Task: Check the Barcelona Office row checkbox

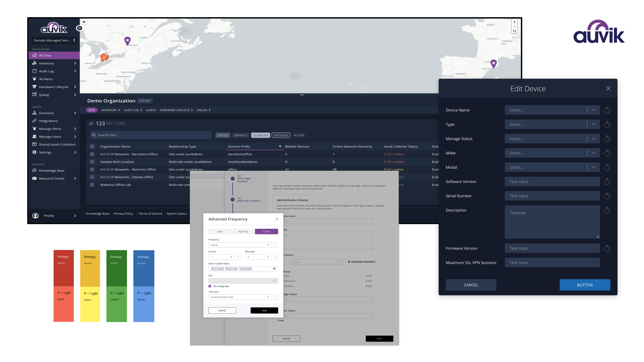Action: click(x=92, y=154)
